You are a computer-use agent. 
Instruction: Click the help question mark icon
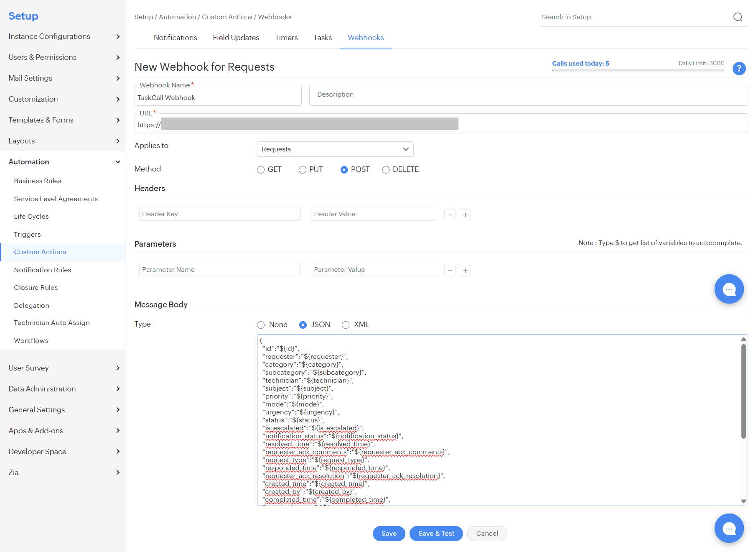[739, 69]
